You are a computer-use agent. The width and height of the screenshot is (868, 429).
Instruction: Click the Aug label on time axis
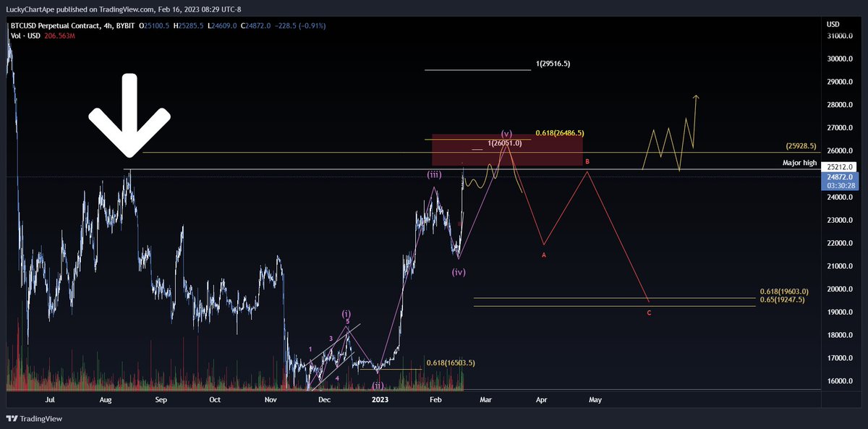tap(105, 399)
